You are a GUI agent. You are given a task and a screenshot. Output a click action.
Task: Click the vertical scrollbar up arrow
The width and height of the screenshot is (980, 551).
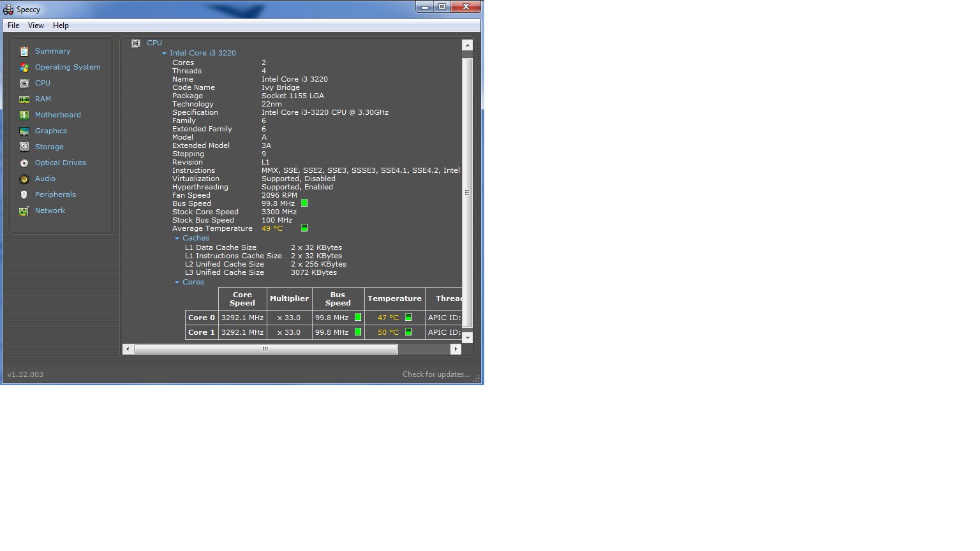click(467, 45)
